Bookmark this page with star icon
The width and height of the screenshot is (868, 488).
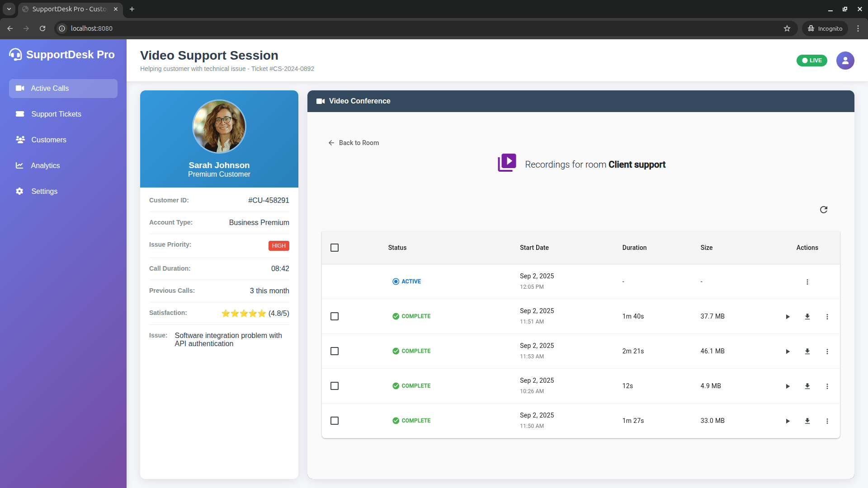(x=787, y=28)
